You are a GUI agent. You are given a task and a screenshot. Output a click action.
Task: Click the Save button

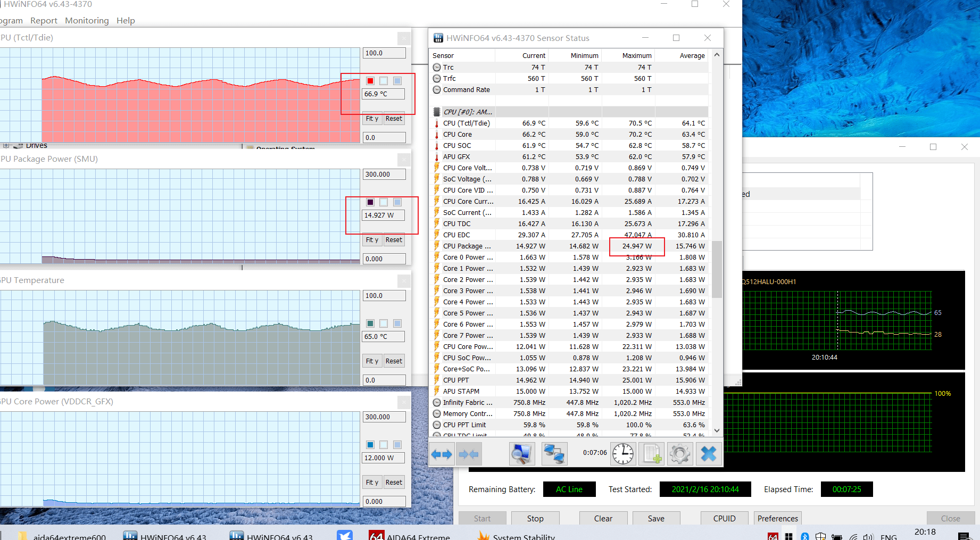[x=656, y=518]
